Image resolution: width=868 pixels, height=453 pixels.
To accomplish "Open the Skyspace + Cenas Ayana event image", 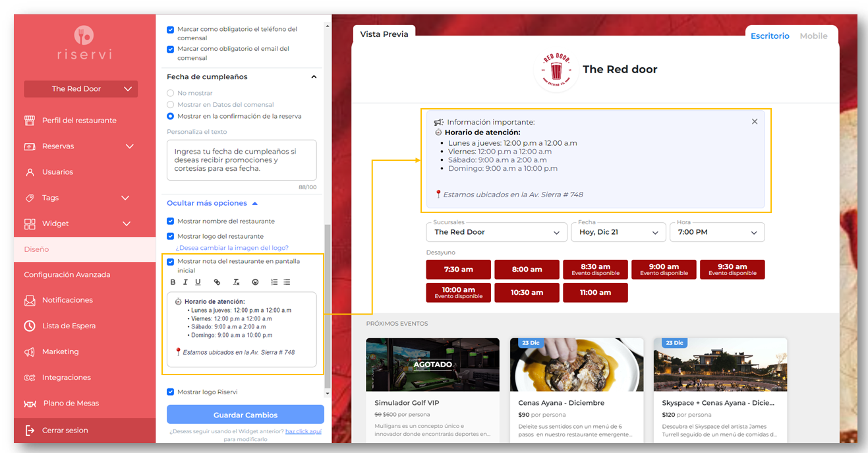I will tap(720, 365).
